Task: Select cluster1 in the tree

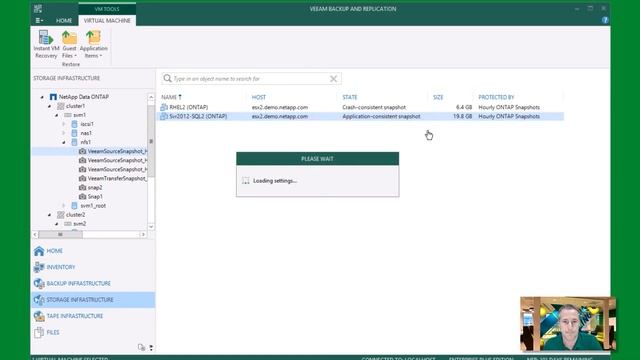Action: (76, 106)
